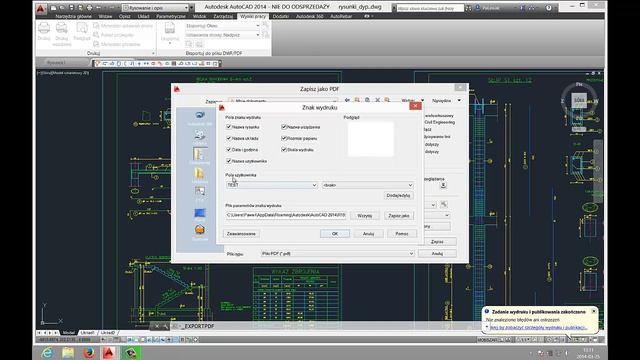The width and height of the screenshot is (640, 360).
Task: Open the Ustawienia strony dropdown in ribbon
Action: [222, 35]
